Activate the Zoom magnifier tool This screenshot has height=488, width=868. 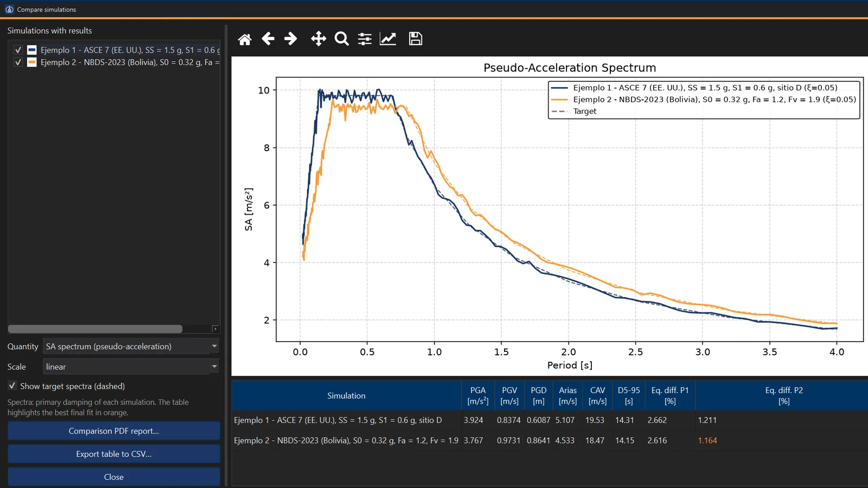(342, 38)
